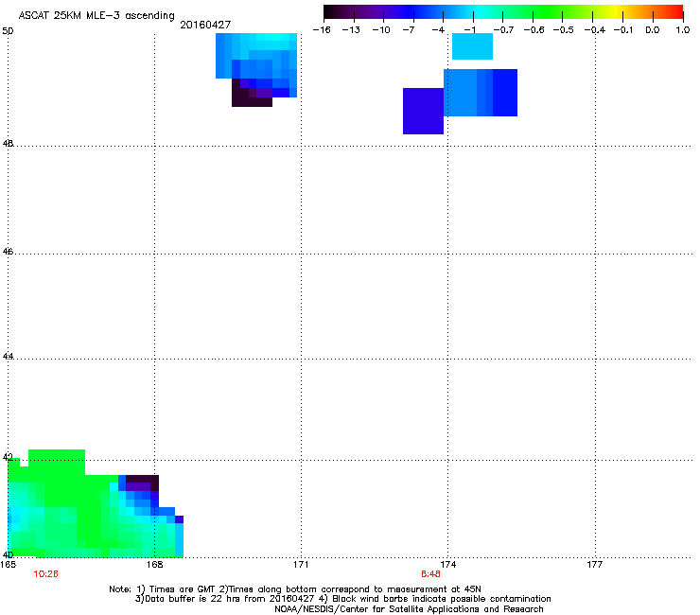
Task: Click the note 'Times are GMT'
Action: (x=177, y=589)
